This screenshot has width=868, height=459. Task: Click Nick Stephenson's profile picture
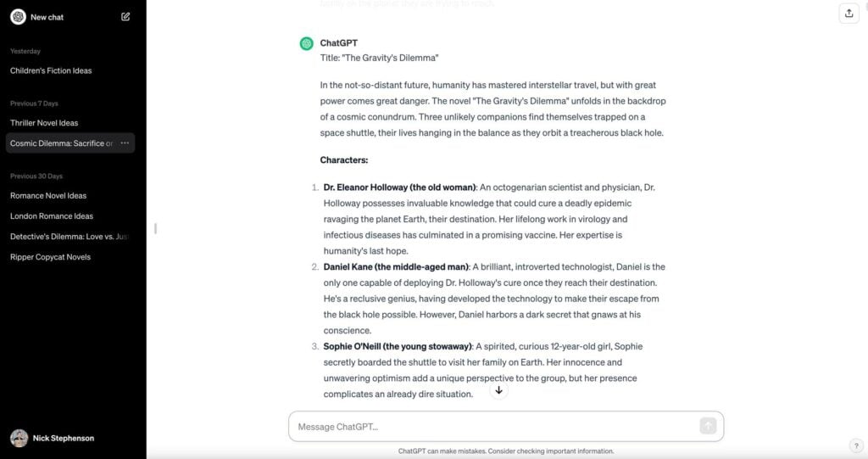[x=19, y=438]
